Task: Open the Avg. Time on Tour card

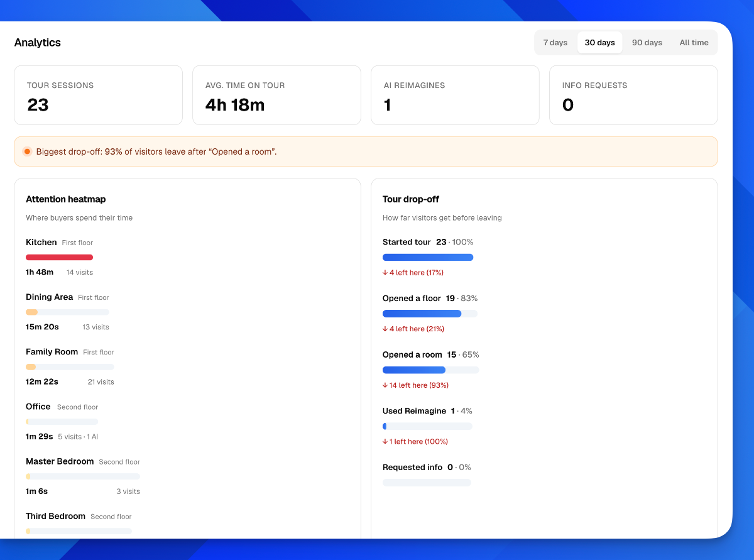Action: [277, 96]
